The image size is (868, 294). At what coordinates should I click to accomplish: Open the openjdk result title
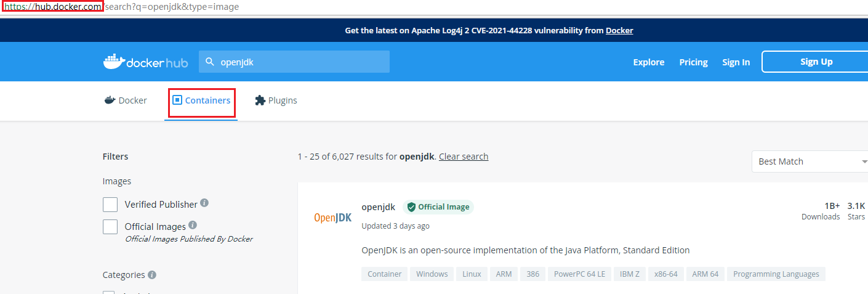pyautogui.click(x=379, y=207)
